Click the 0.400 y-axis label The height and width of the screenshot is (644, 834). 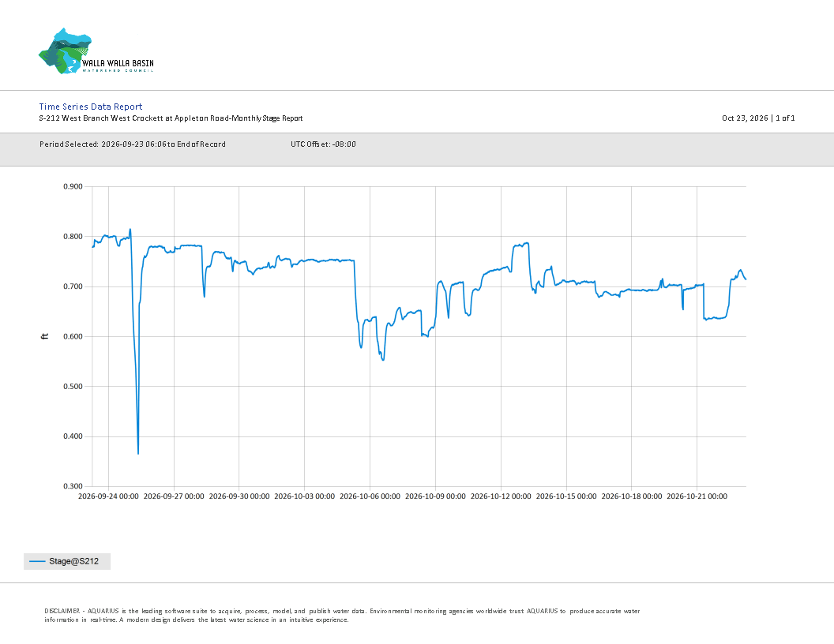(x=73, y=436)
